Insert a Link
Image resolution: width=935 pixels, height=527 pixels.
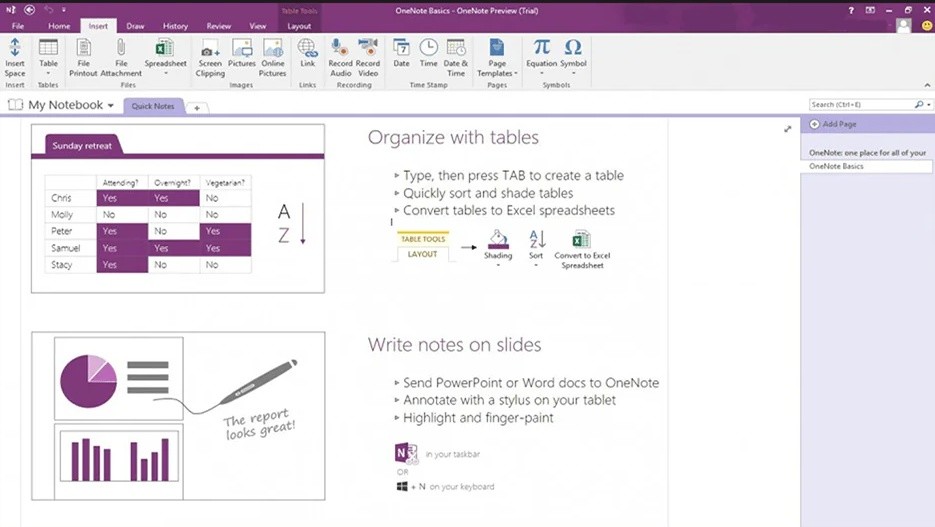(307, 52)
